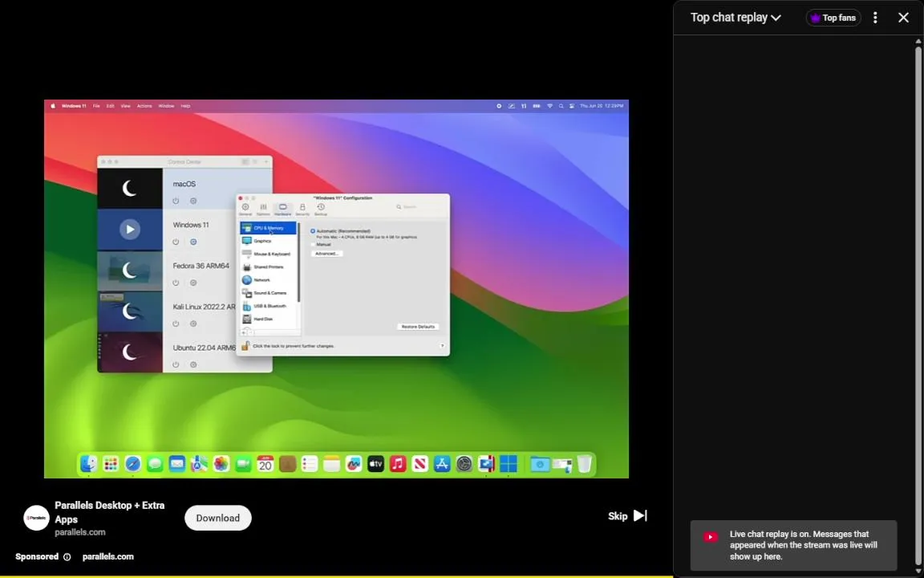The width and height of the screenshot is (924, 578).
Task: Click the Fedora 36 ARM64 thumbnail
Action: (x=130, y=270)
